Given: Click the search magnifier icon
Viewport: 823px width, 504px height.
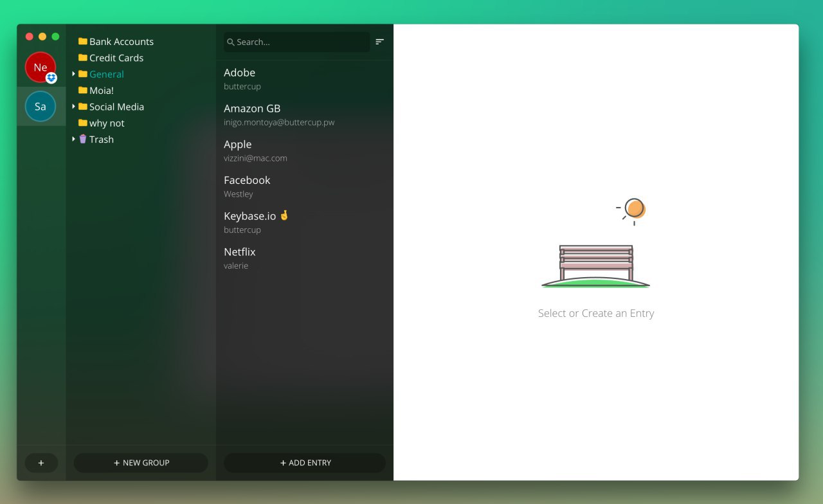Looking at the screenshot, I should pos(231,42).
